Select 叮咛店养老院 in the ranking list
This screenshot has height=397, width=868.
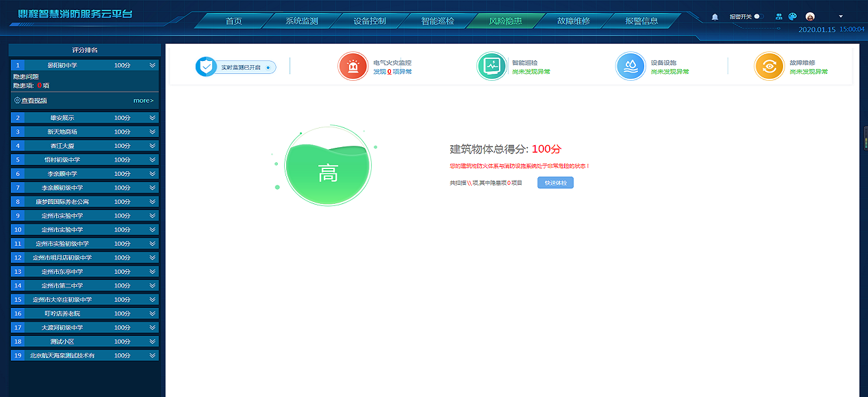(x=62, y=313)
